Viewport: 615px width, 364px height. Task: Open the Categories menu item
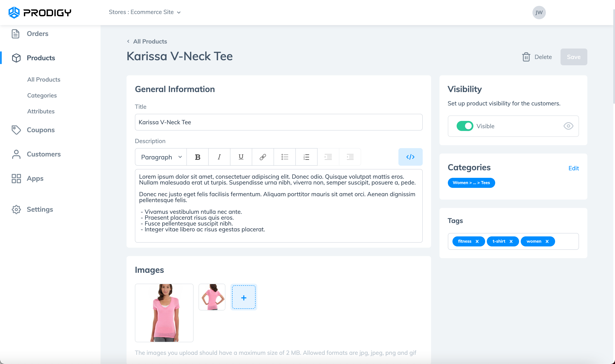pyautogui.click(x=42, y=95)
